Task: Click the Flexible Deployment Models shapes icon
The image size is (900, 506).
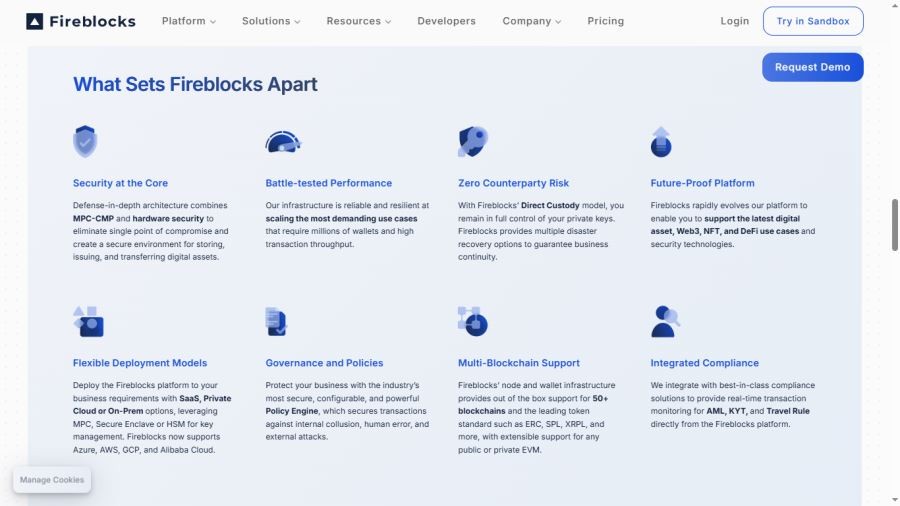Action: point(88,321)
